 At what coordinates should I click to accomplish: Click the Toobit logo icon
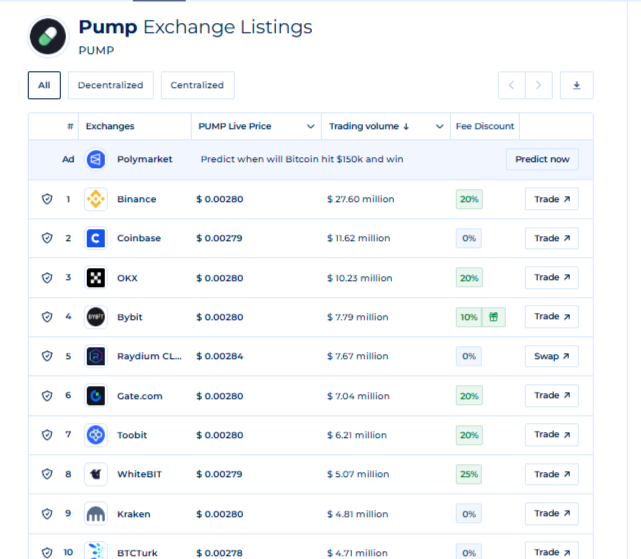pos(96,435)
